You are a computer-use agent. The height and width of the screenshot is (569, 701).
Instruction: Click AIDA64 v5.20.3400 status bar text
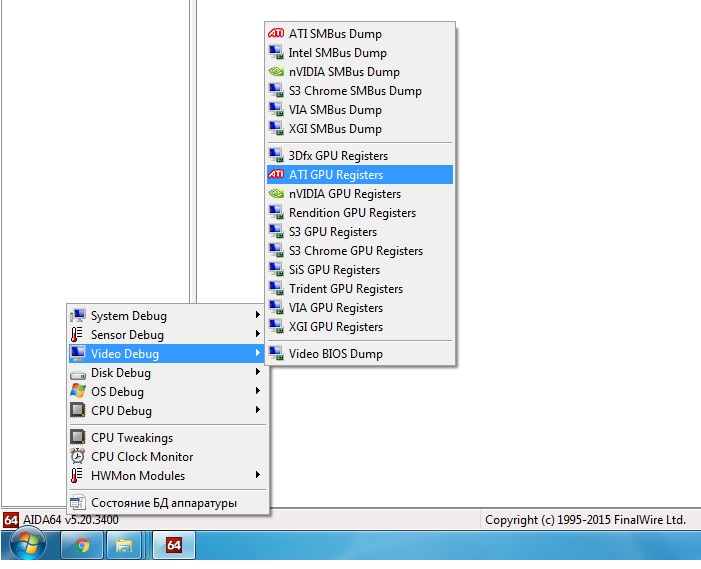pyautogui.click(x=71, y=520)
